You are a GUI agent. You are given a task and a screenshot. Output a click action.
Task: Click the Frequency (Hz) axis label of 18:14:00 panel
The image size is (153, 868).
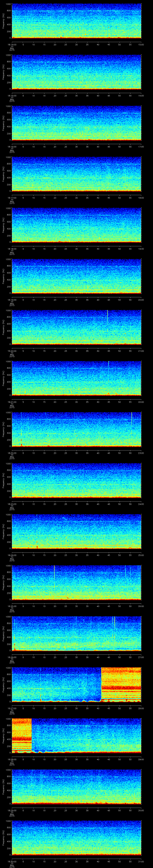pos(4,21)
